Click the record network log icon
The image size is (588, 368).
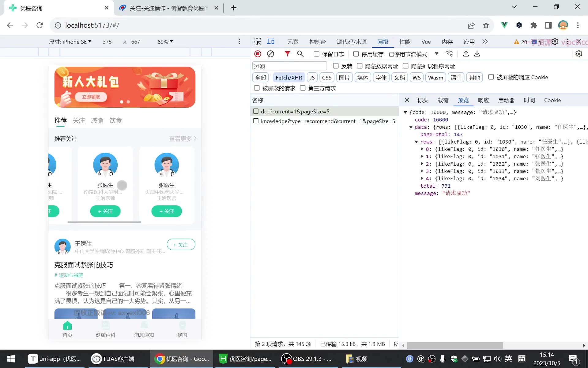[x=258, y=54]
